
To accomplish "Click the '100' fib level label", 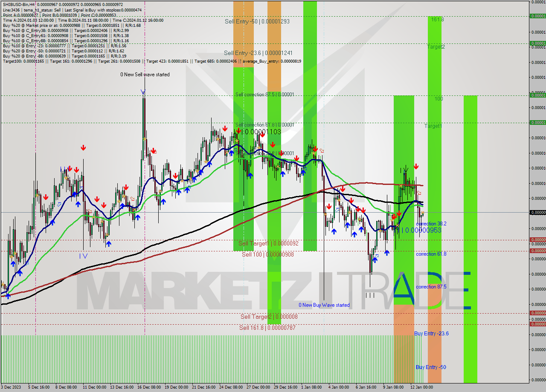I will coord(439,99).
